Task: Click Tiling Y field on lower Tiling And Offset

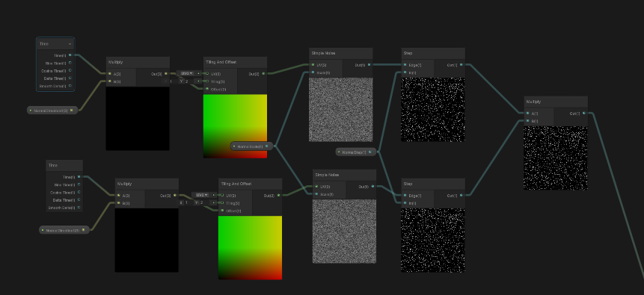Action: (203, 202)
